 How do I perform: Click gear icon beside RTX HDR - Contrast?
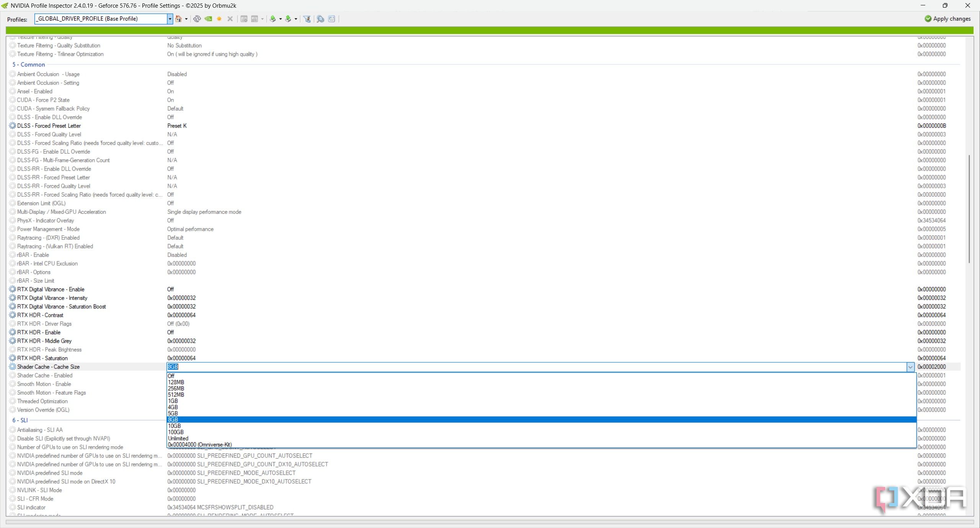pyautogui.click(x=13, y=315)
